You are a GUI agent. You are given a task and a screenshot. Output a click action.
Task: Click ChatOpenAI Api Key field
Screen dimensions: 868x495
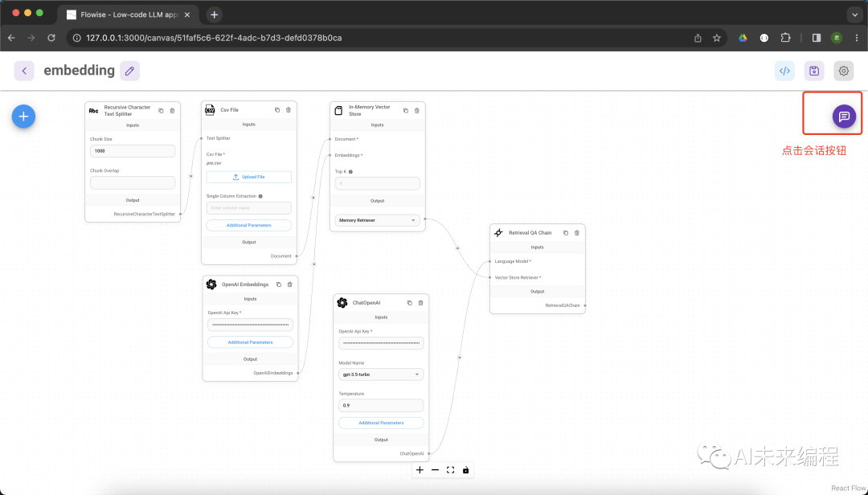pyautogui.click(x=381, y=343)
